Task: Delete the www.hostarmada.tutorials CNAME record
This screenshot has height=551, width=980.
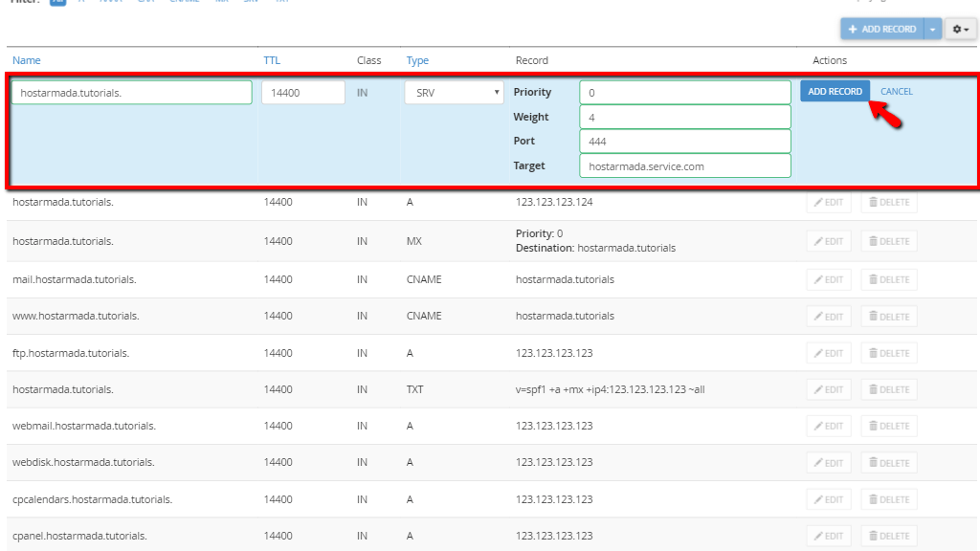Action: tap(889, 317)
